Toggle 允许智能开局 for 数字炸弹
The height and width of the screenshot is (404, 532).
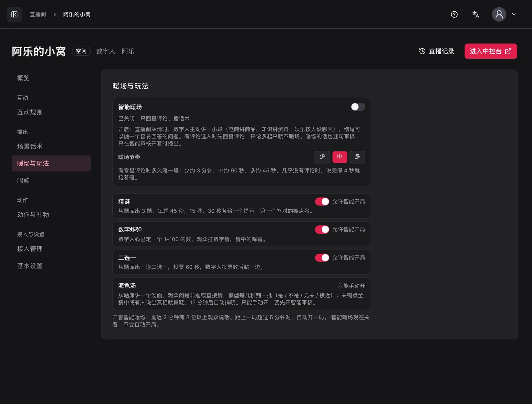322,230
